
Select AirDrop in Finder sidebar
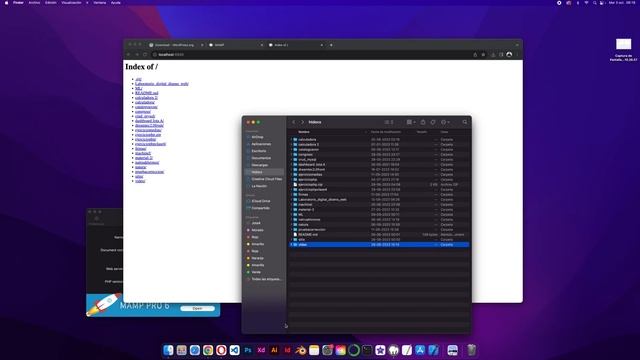click(x=257, y=137)
